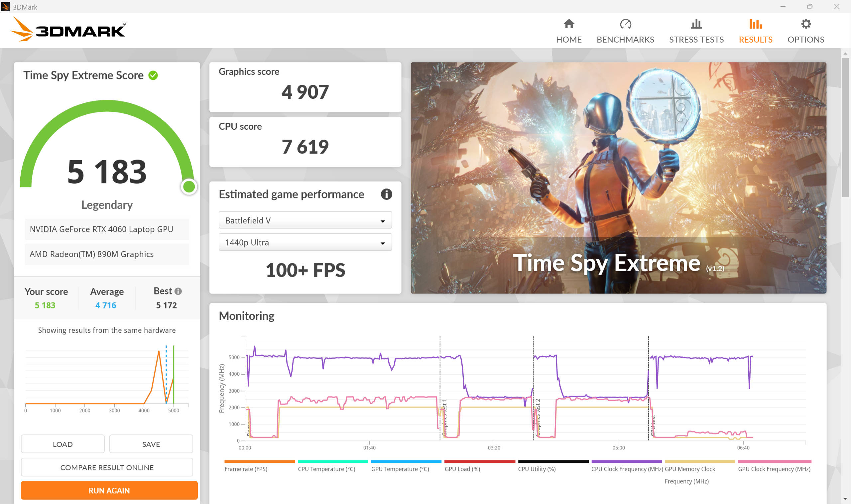This screenshot has height=504, width=851.
Task: Click the 3DMark logo
Action: [68, 30]
